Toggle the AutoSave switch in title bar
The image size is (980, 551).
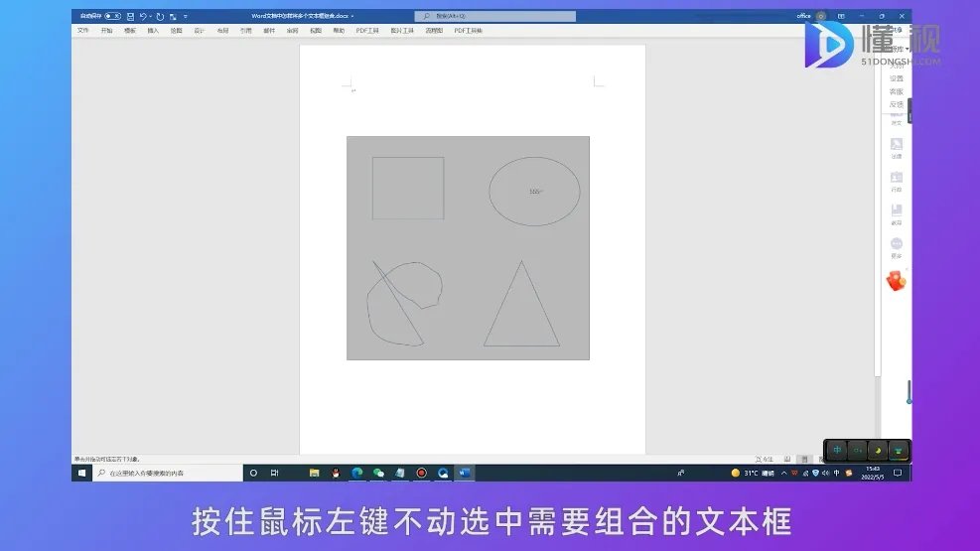pyautogui.click(x=113, y=16)
